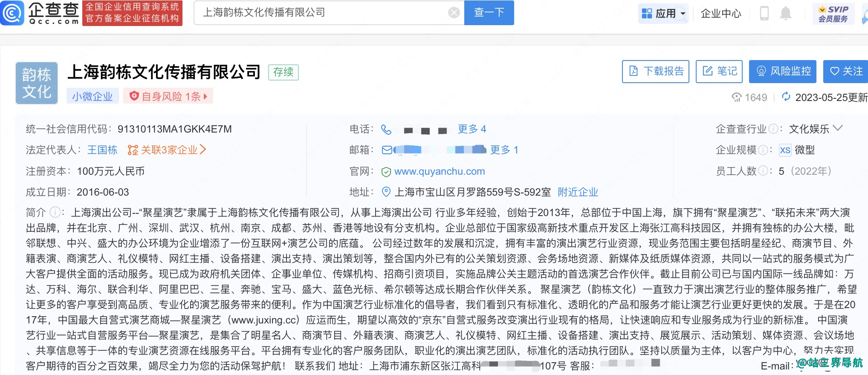The height and width of the screenshot is (375, 868).
Task: Open 笔记 notes
Action: [x=720, y=71]
